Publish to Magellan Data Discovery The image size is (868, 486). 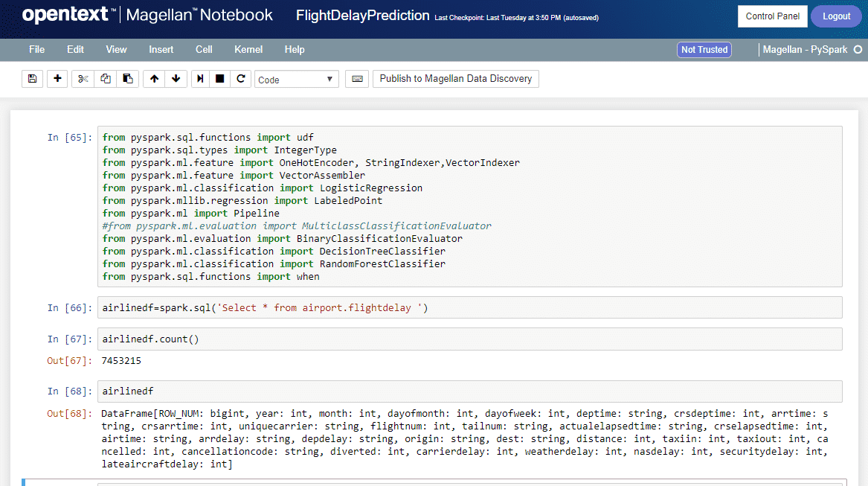455,78
